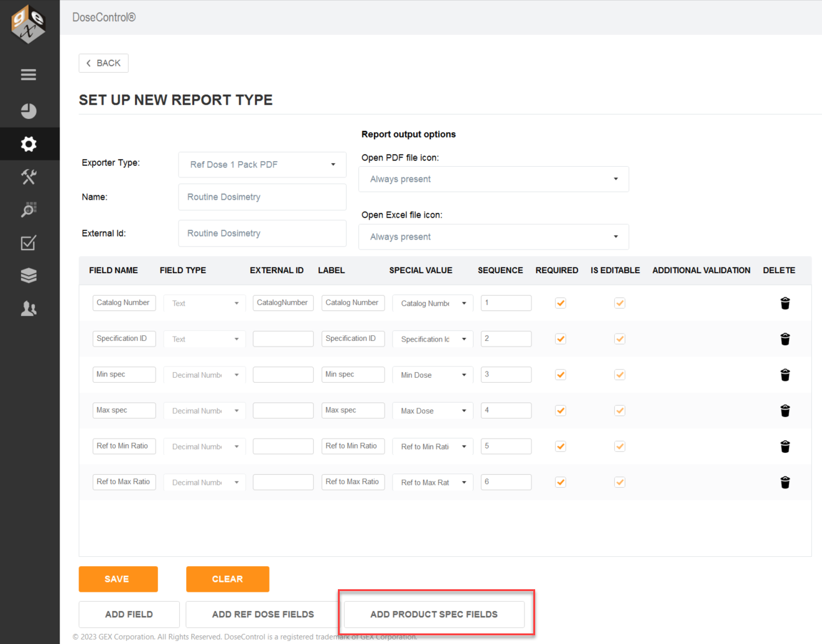
Task: Click the pie chart dashboard icon
Action: tap(29, 111)
